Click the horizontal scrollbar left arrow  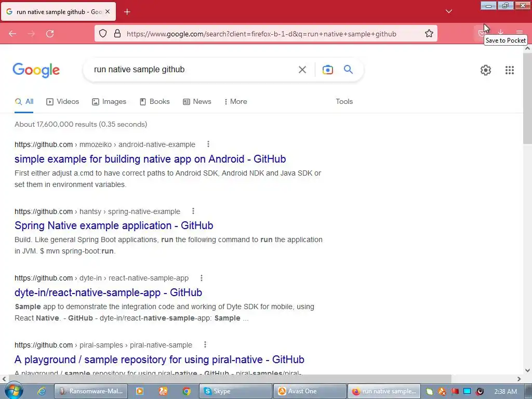[4, 379]
